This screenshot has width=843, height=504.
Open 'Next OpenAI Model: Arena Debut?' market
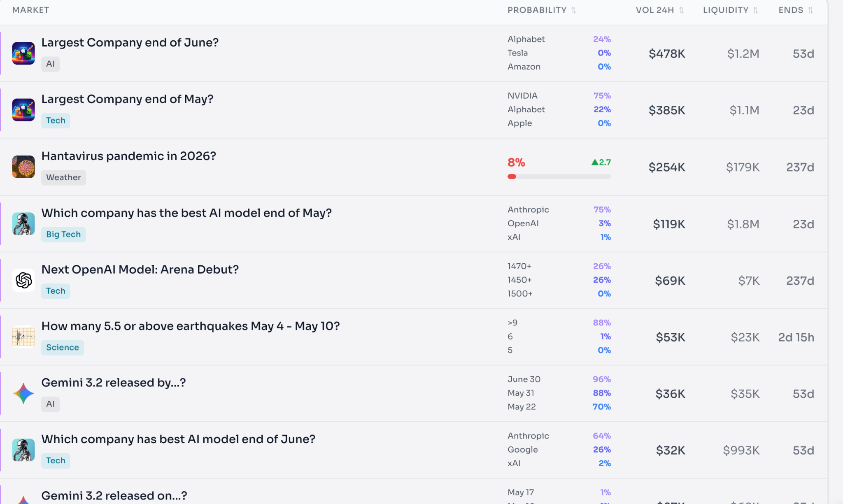(140, 269)
